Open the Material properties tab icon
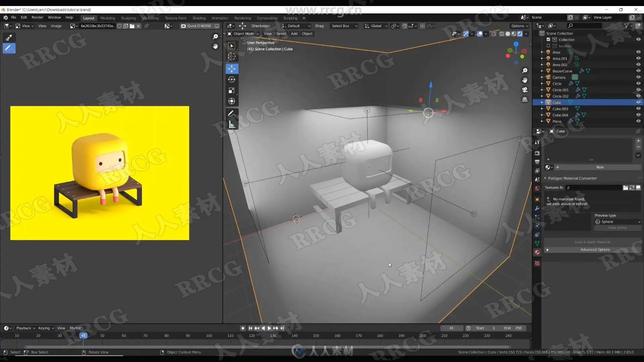 click(537, 252)
